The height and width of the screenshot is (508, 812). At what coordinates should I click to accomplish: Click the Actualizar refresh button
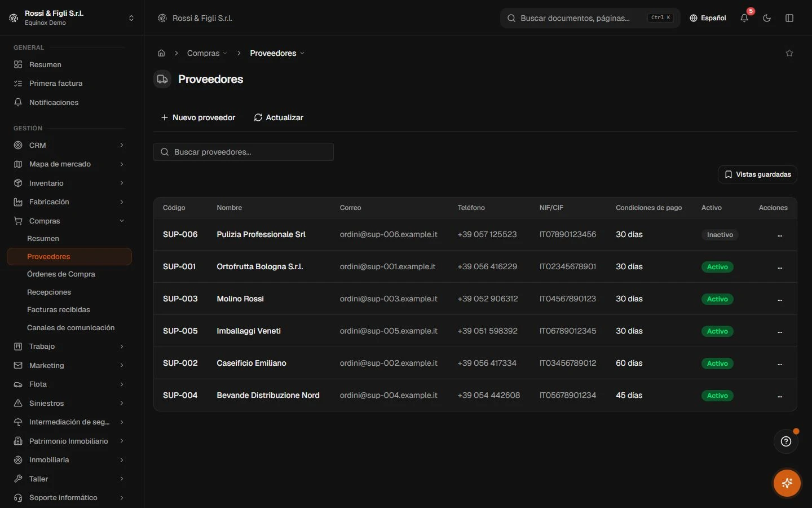[279, 117]
